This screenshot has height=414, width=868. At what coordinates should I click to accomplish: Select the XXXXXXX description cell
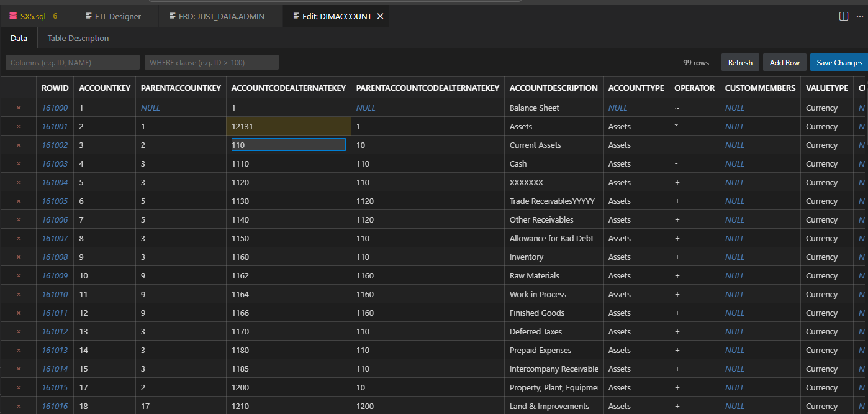click(x=554, y=182)
